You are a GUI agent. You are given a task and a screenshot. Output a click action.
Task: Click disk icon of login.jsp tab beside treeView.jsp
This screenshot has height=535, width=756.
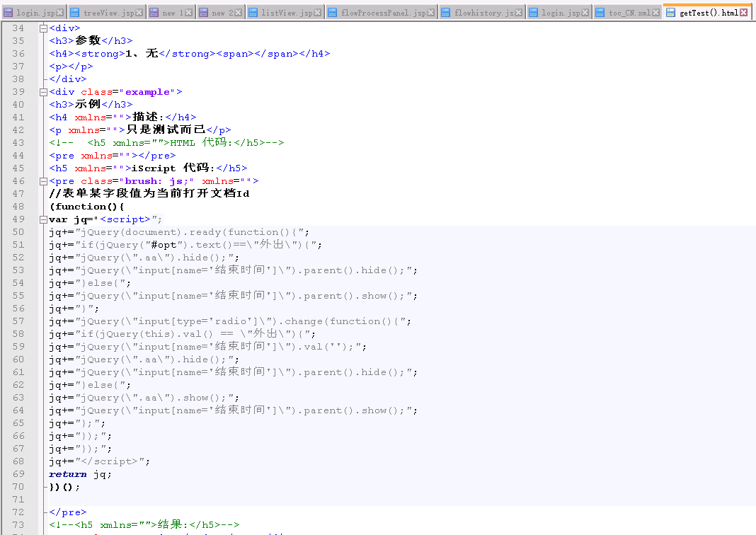[x=8, y=13]
